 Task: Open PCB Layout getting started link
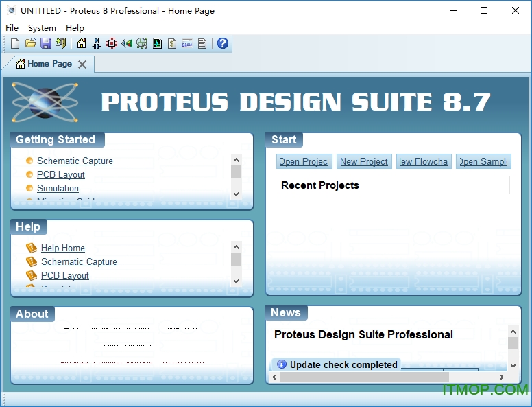tap(61, 174)
